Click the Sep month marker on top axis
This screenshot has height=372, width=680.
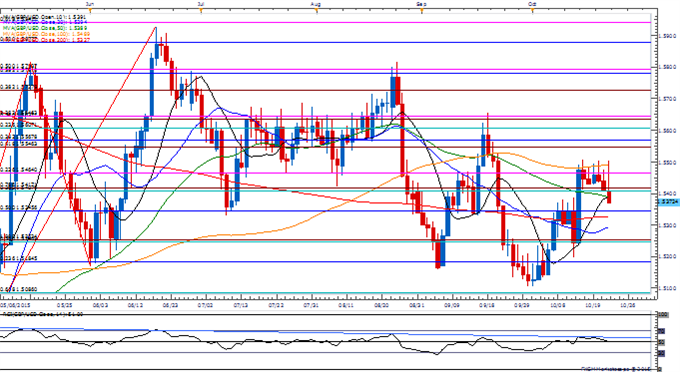click(x=421, y=4)
